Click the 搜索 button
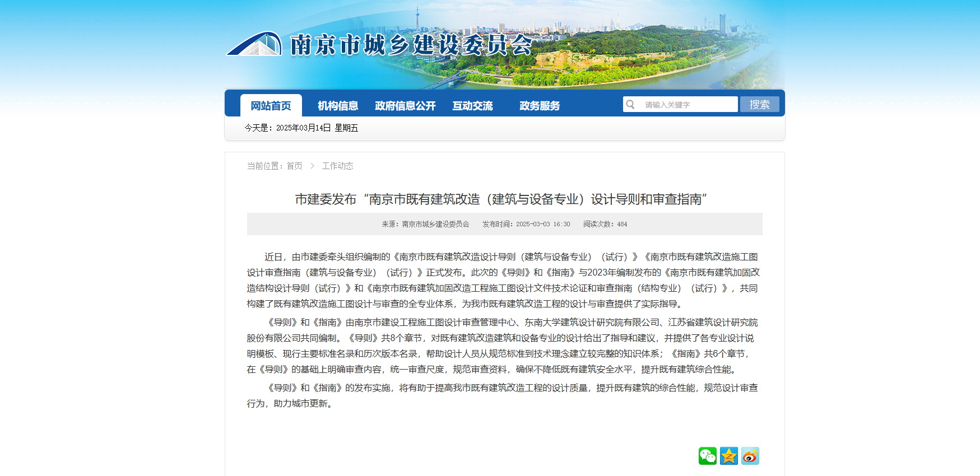The height and width of the screenshot is (476, 980). click(760, 104)
